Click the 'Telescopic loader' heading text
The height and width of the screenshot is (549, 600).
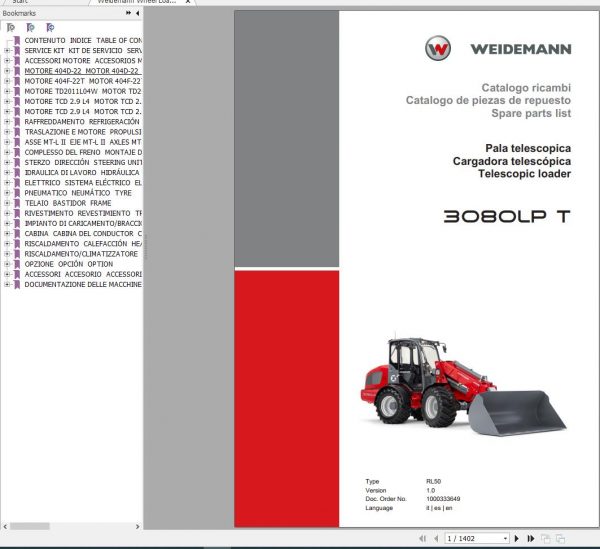point(524,174)
